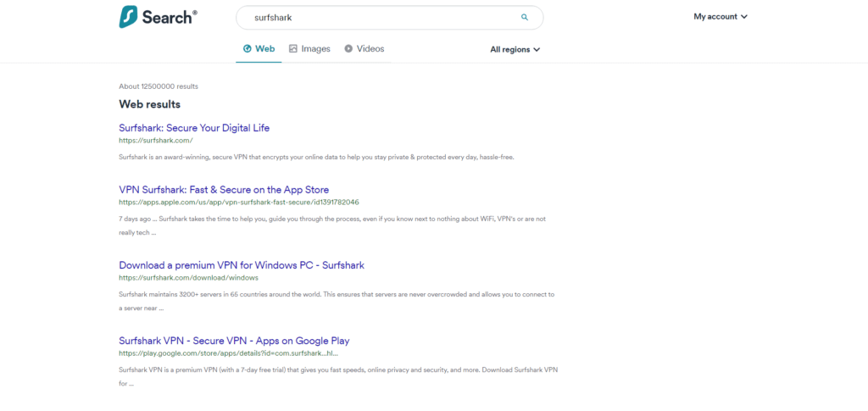Click the magnifying glass search icon
The height and width of the screenshot is (411, 868).
pos(524,17)
